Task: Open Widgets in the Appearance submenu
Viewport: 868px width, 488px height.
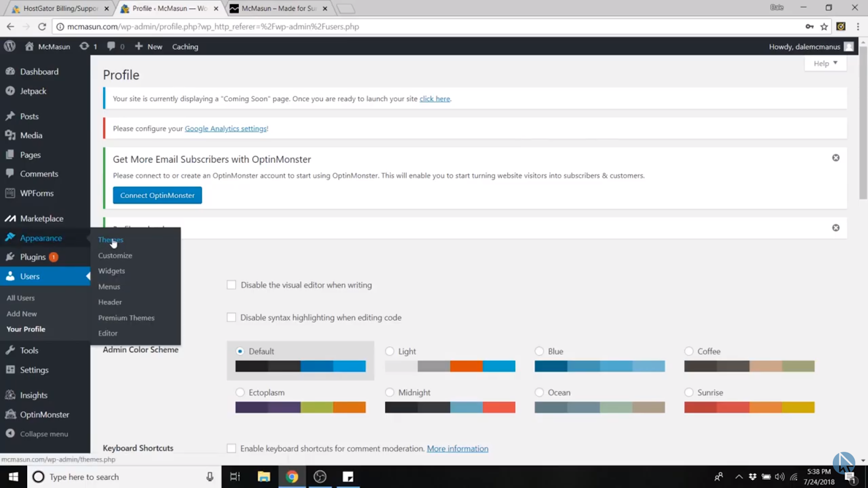Action: tap(112, 271)
